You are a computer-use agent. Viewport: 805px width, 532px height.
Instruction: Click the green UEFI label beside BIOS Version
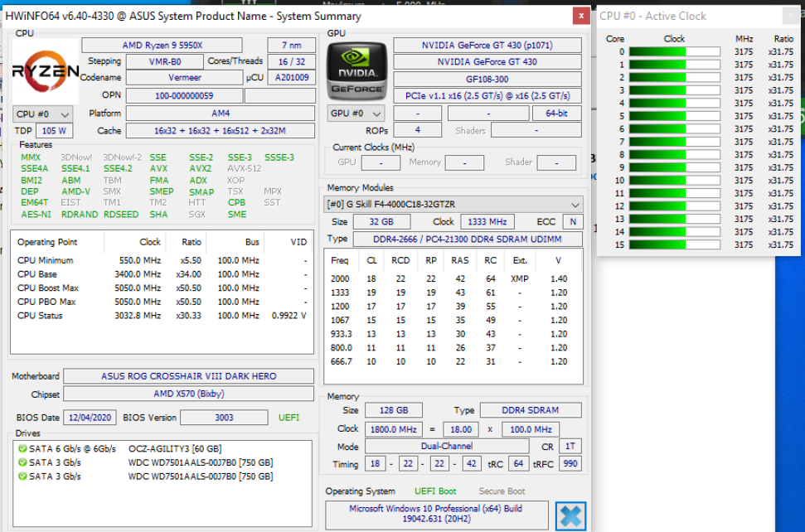tap(289, 418)
